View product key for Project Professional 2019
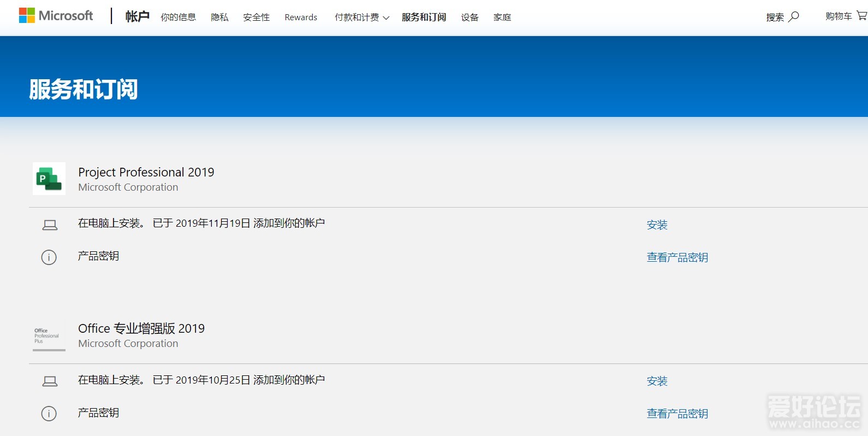Viewport: 868px width, 436px height. pyautogui.click(x=677, y=257)
